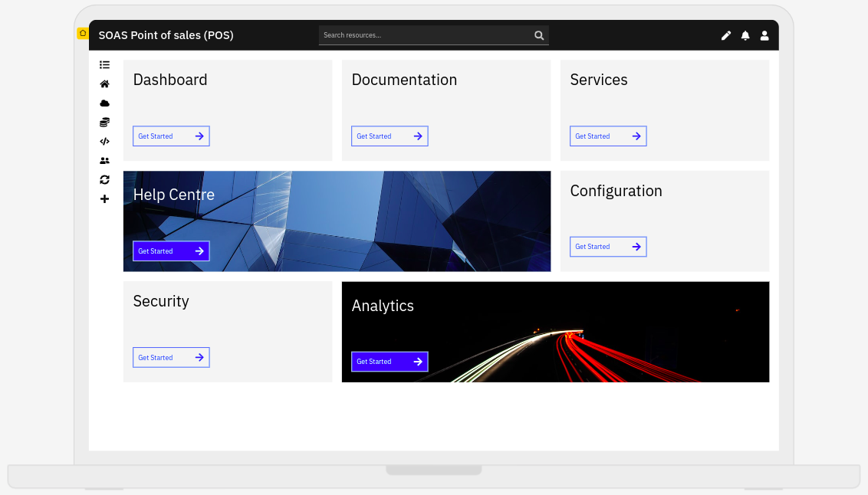The image size is (868, 495).
Task: Click Get Started under Security
Action: (171, 358)
